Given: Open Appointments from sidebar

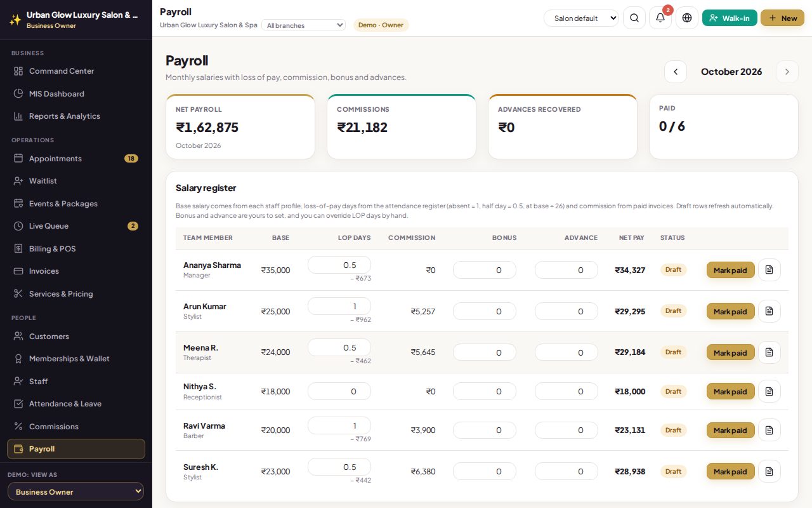Looking at the screenshot, I should click(76, 158).
